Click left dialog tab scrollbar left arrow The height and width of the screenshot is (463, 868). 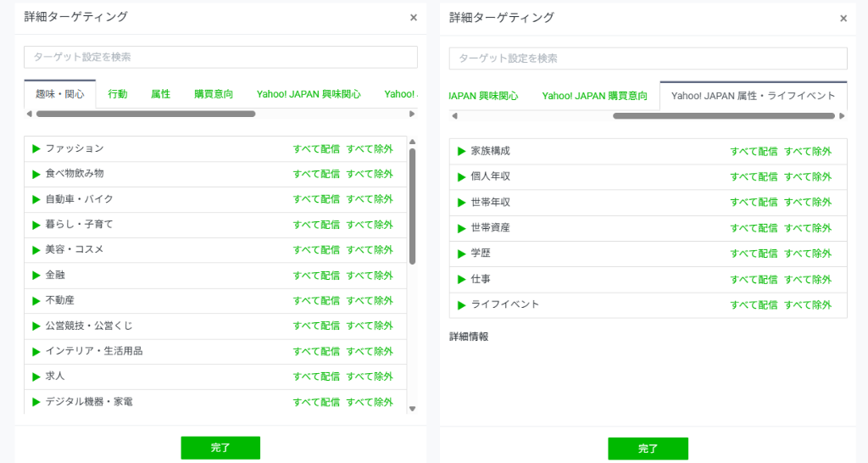tap(30, 114)
